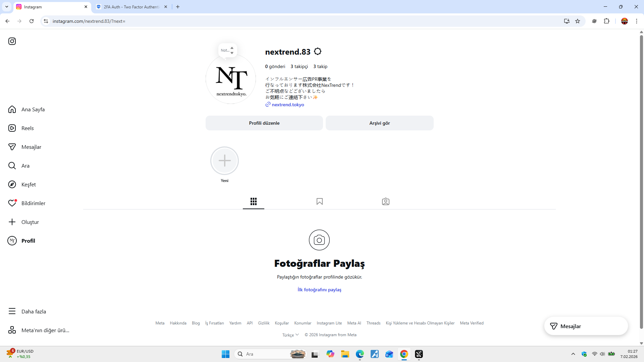Screen dimensions: 644x362
Task: Click the Arşivi gör button
Action: [x=380, y=123]
